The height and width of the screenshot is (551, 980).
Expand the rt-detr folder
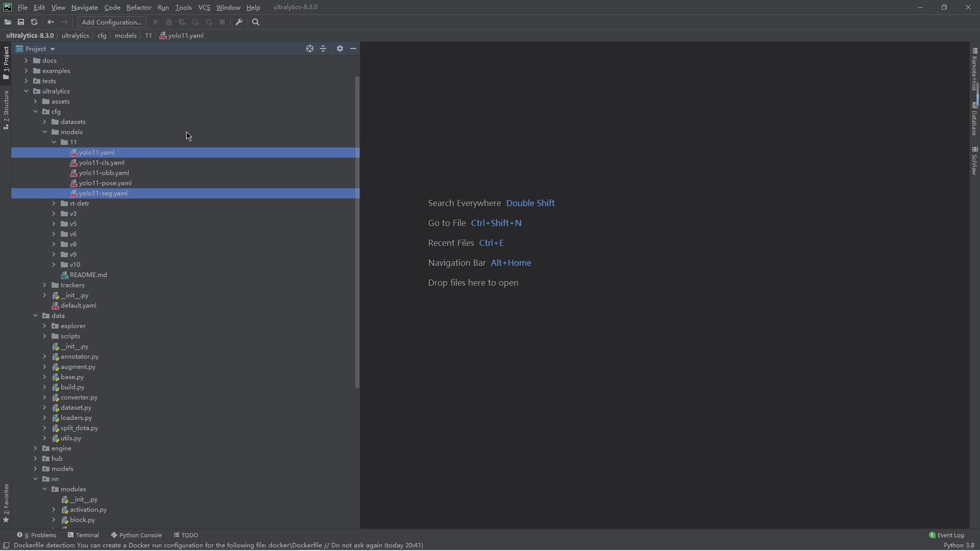(54, 204)
